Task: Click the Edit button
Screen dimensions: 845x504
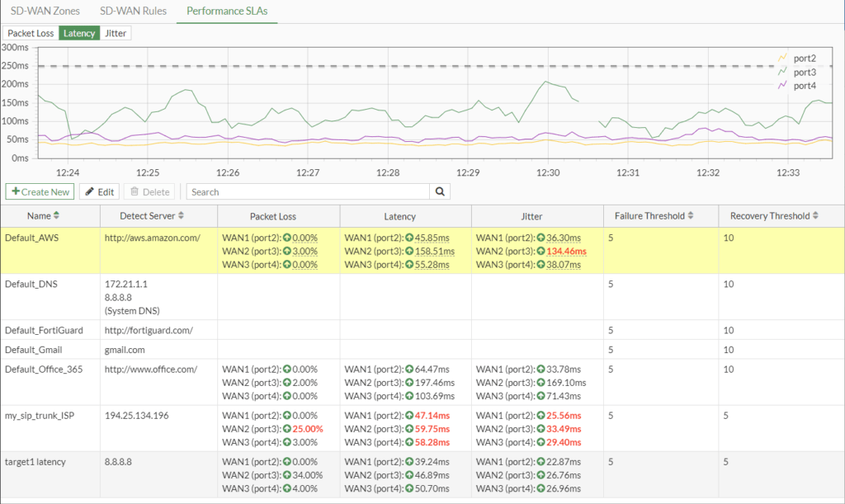Action: 99,191
